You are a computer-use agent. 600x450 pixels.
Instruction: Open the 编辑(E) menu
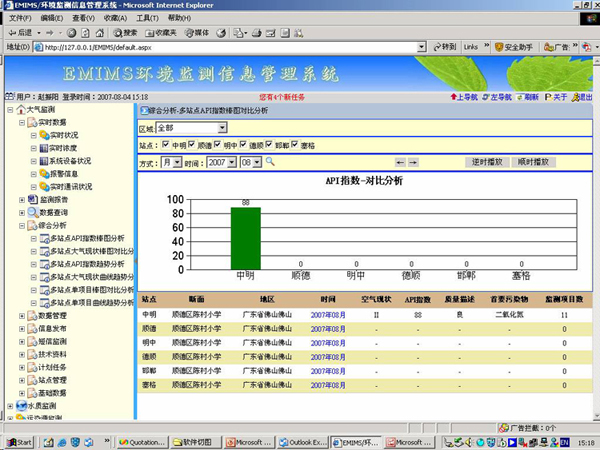point(52,18)
